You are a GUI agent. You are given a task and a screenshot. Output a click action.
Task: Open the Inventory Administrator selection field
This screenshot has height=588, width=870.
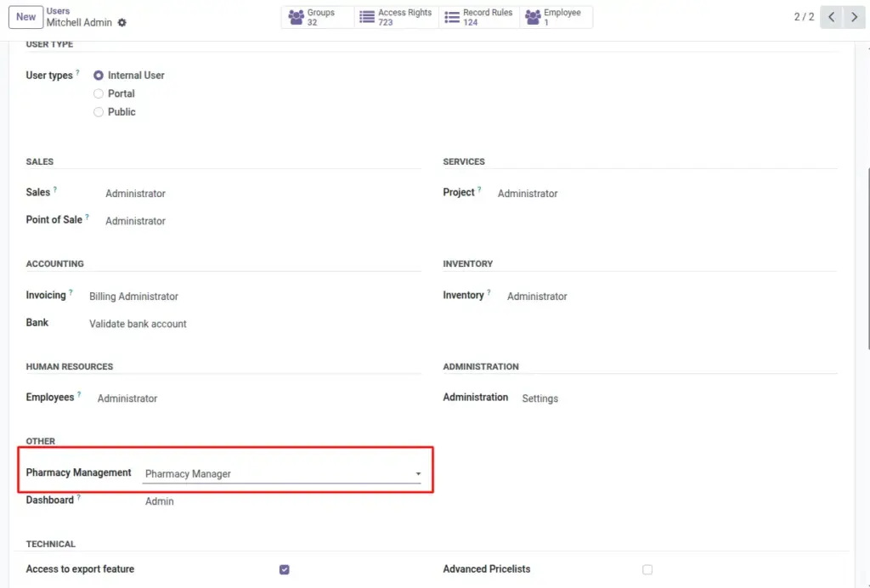(537, 297)
